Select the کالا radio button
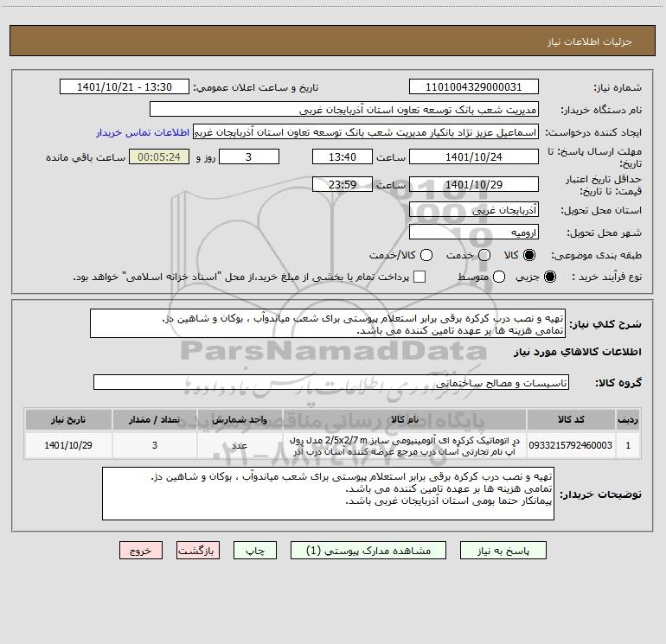666x644 pixels. 529,255
